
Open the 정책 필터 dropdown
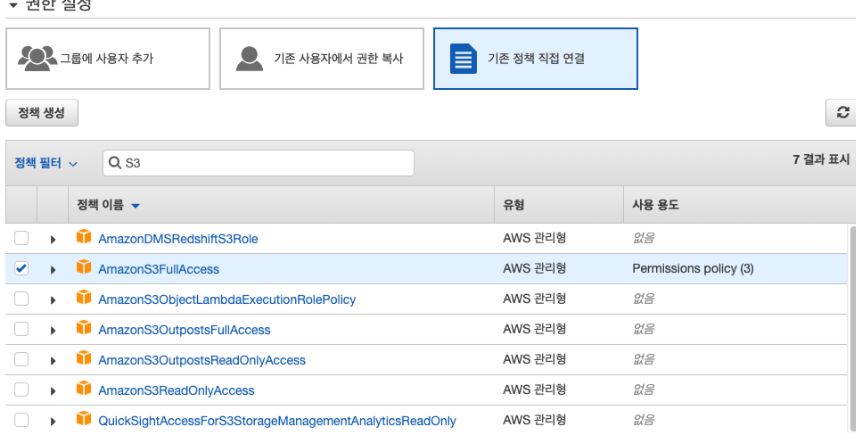(x=46, y=163)
